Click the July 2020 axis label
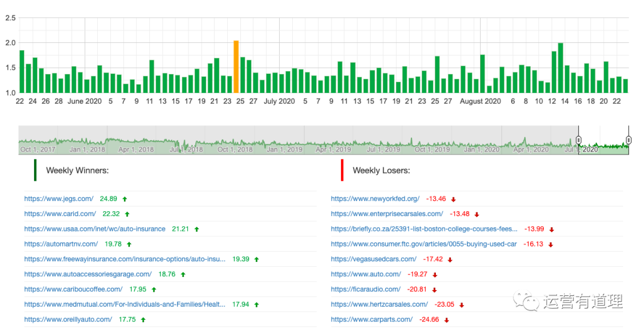The width and height of the screenshot is (644, 330). point(279,101)
